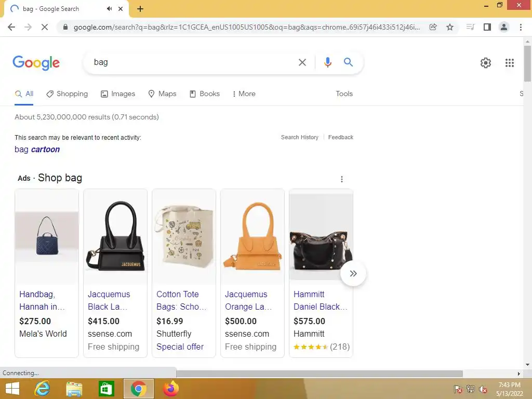Viewport: 532px width, 399px height.
Task: Open the media control icon
Action: 470,27
